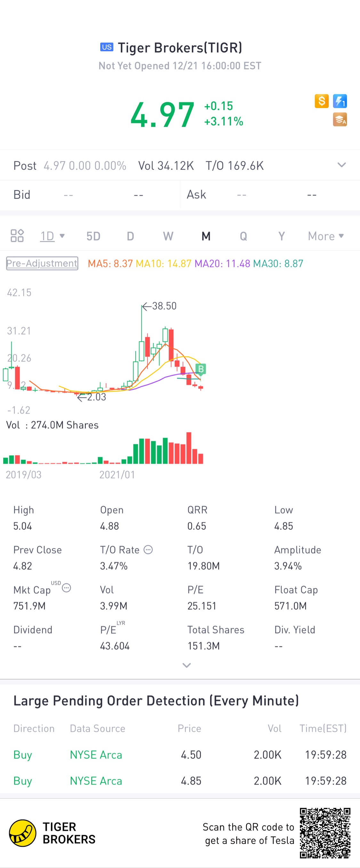The image size is (360, 868).
Task: Tap the blue lightning bolt icon
Action: pos(340,101)
